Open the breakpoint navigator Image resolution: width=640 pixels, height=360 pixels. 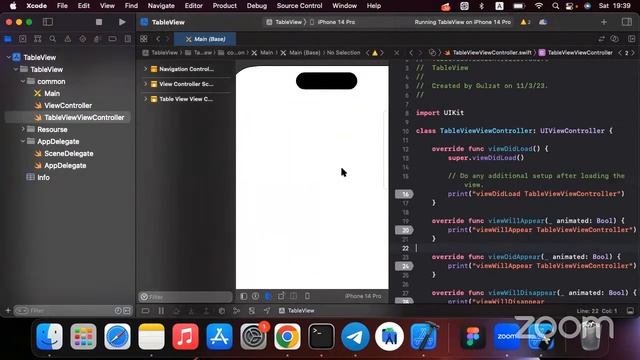(x=112, y=39)
